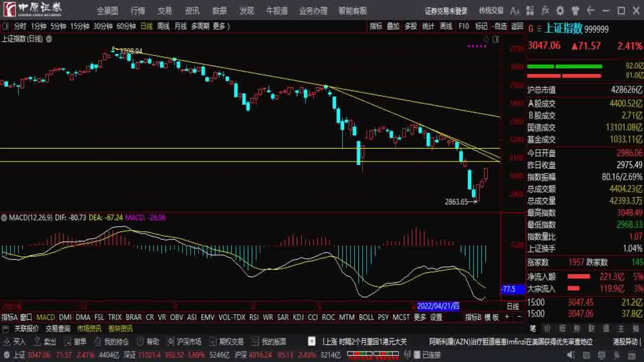This screenshot has height=362, width=644.
Task: Click the 返回 back button
Action: pyautogui.click(x=517, y=26)
